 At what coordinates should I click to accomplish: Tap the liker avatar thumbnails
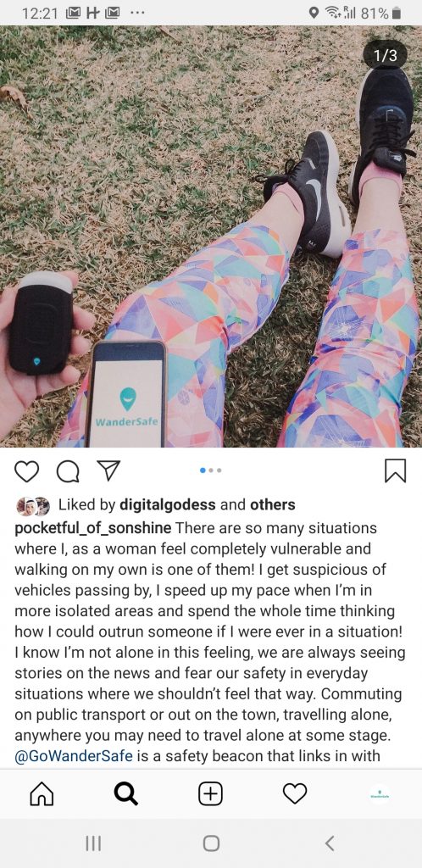tap(33, 505)
